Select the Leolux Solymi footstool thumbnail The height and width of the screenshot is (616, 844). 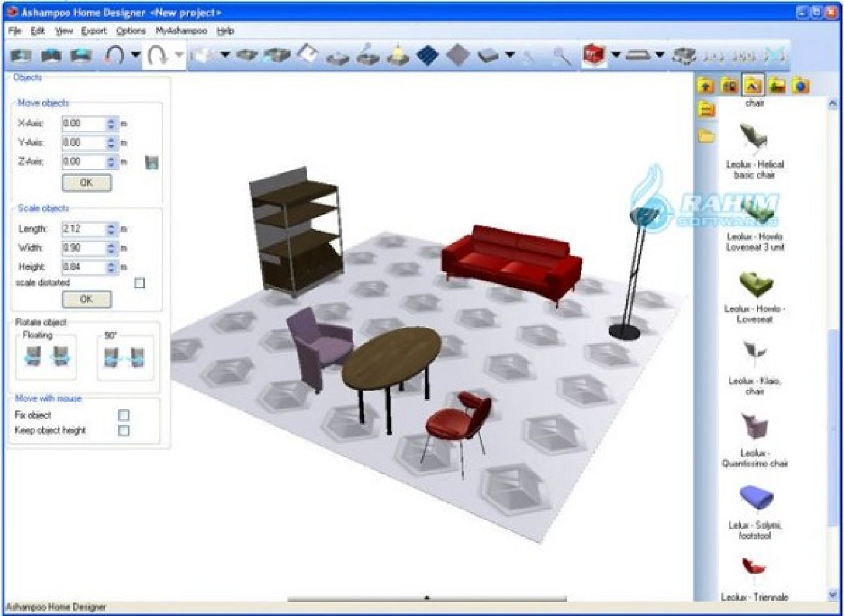(x=756, y=498)
